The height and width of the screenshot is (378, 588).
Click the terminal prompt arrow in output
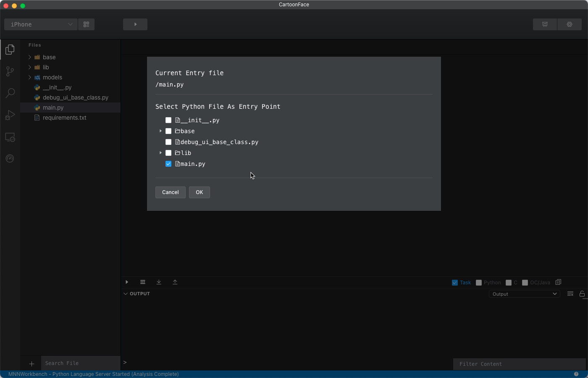[x=125, y=362]
